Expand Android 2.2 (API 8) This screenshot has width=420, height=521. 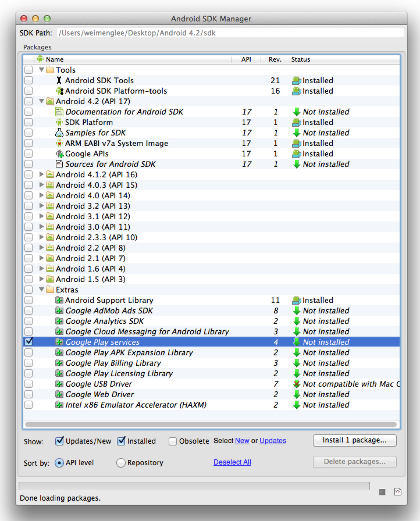click(42, 248)
